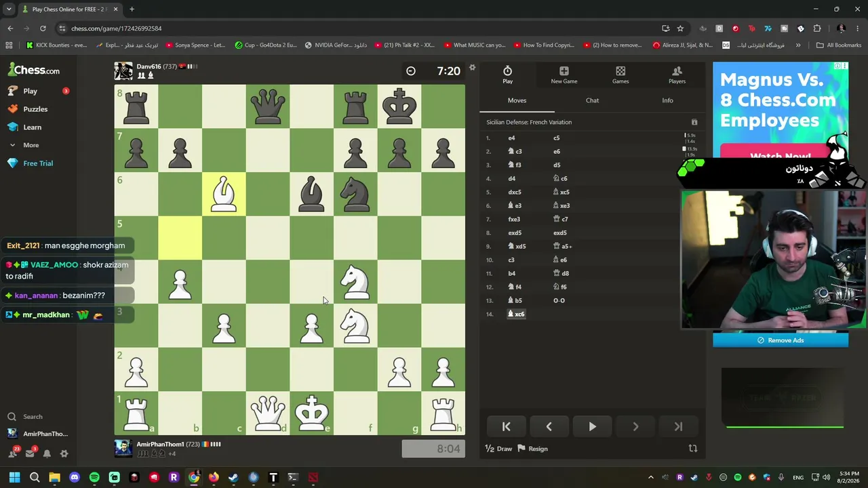
Task: Click the Resign flag button
Action: pos(533,449)
